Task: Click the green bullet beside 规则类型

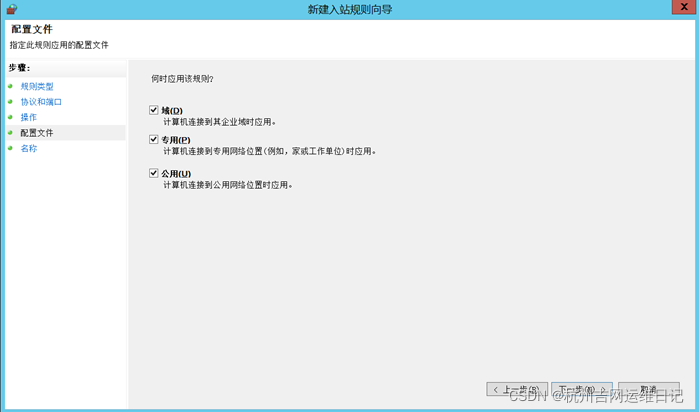Action: pyautogui.click(x=10, y=86)
